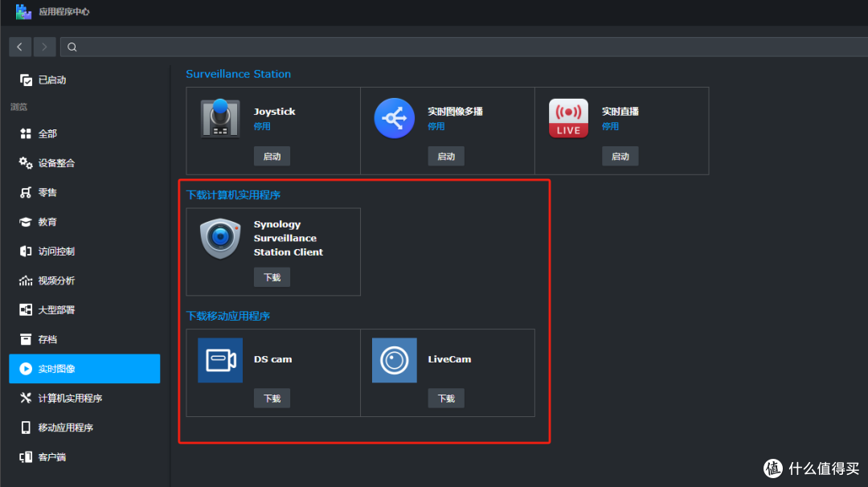Download Synology Surveillance Station Client
Viewport: 868px width, 487px height.
(x=272, y=277)
